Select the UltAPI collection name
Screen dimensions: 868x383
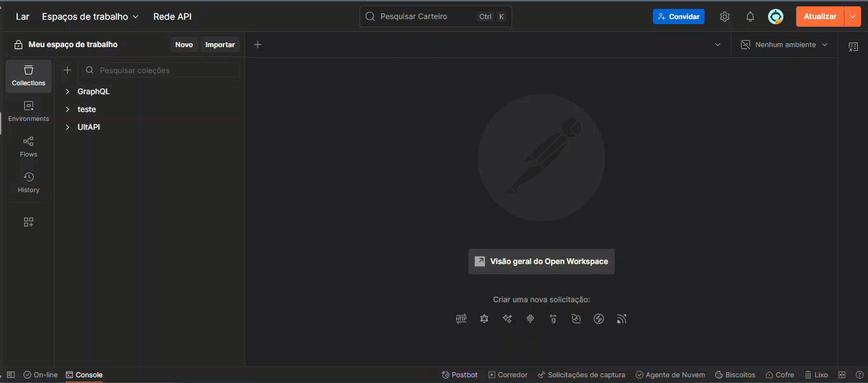[x=88, y=127]
